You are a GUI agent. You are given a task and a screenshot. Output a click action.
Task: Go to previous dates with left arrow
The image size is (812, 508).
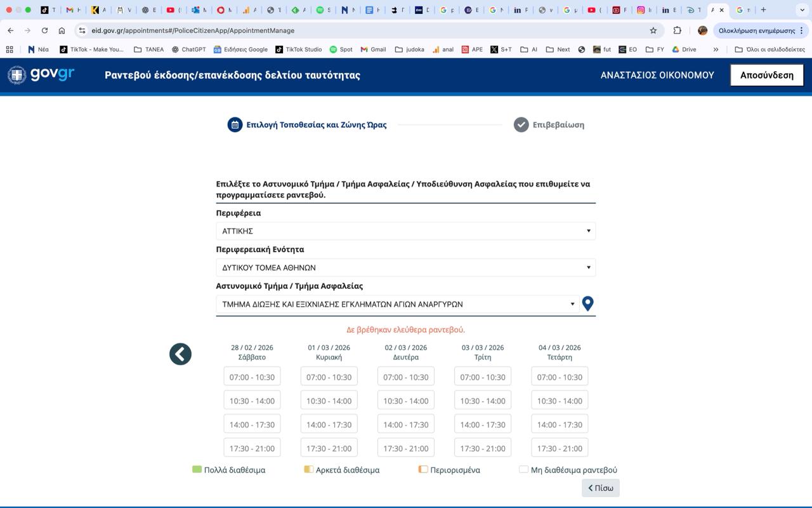pyautogui.click(x=180, y=354)
